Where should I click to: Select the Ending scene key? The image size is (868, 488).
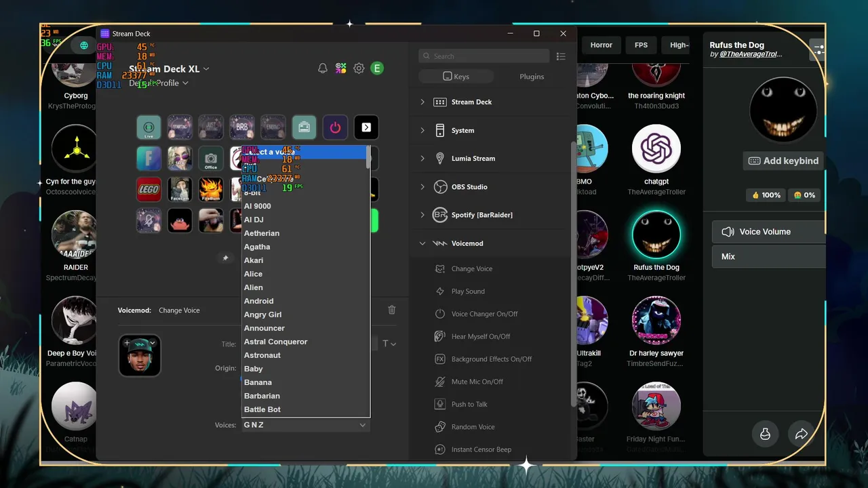pos(273,127)
